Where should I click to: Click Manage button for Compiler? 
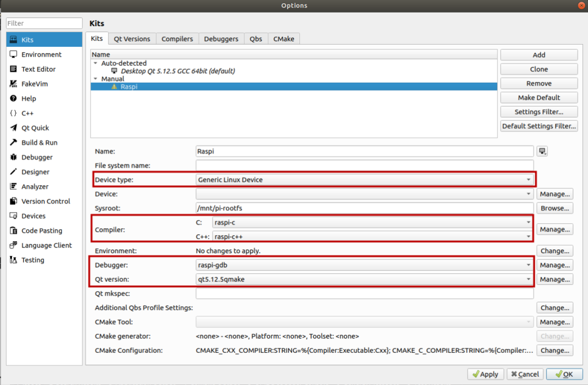[555, 229]
